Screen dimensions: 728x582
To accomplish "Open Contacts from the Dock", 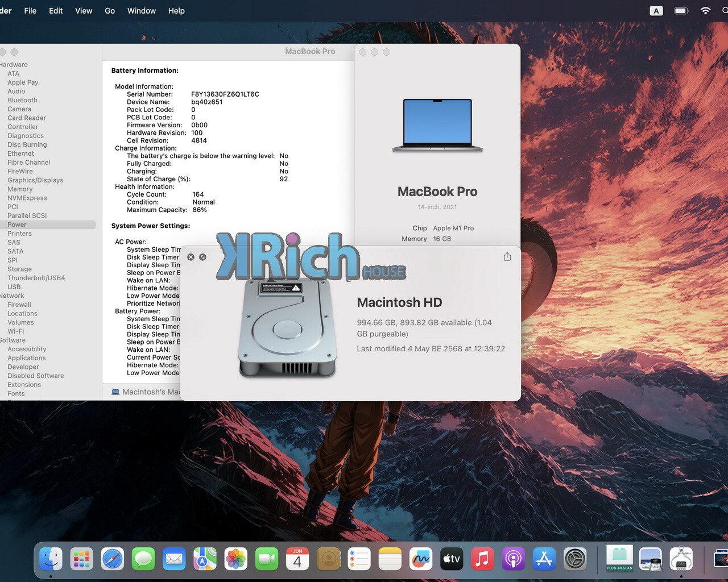I will (328, 559).
